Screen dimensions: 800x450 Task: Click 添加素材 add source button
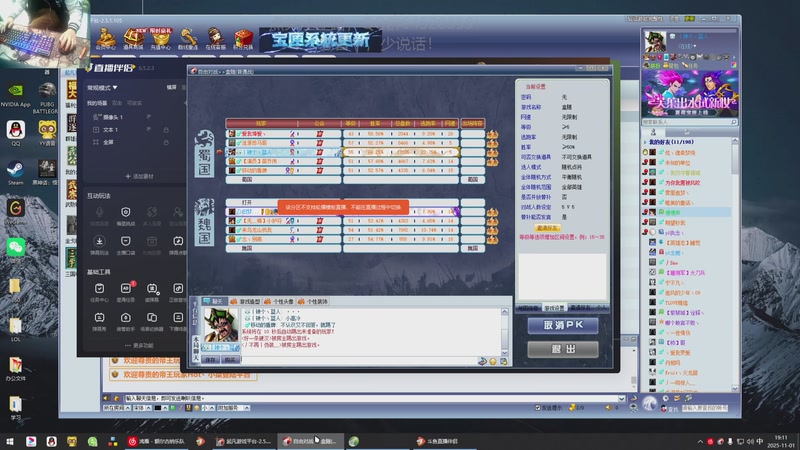pyautogui.click(x=139, y=176)
